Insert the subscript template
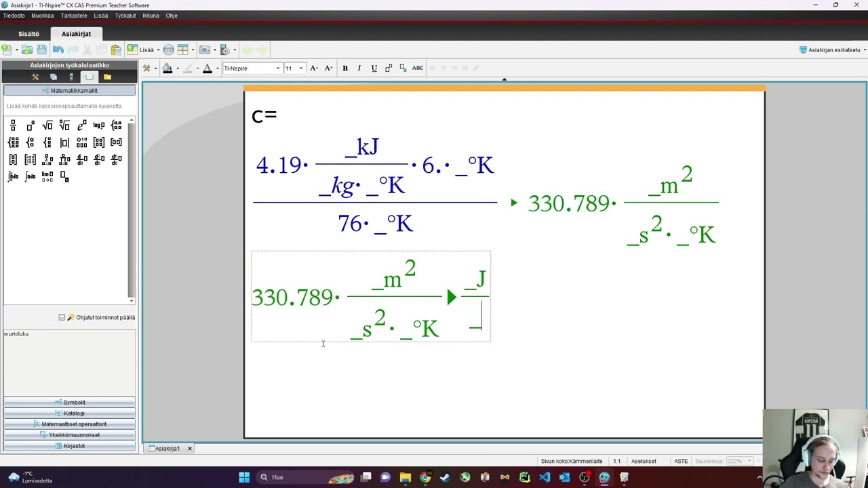The image size is (868, 488). click(64, 176)
